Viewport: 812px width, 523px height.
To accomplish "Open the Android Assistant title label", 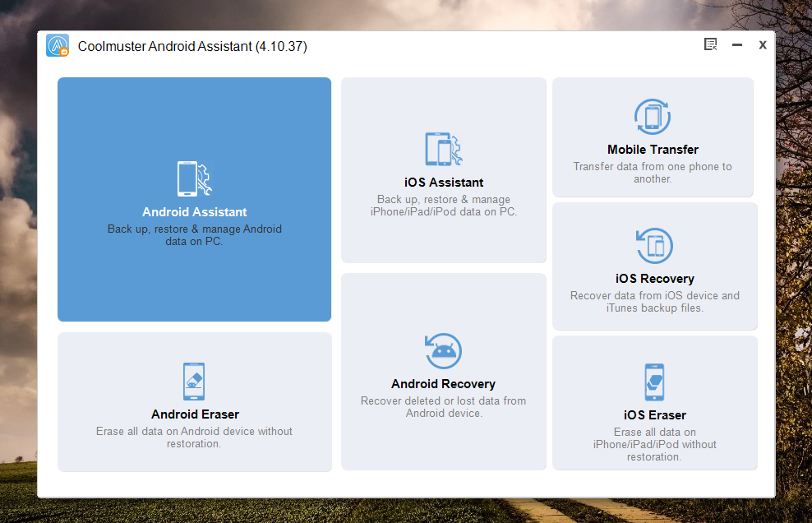I will [x=195, y=212].
